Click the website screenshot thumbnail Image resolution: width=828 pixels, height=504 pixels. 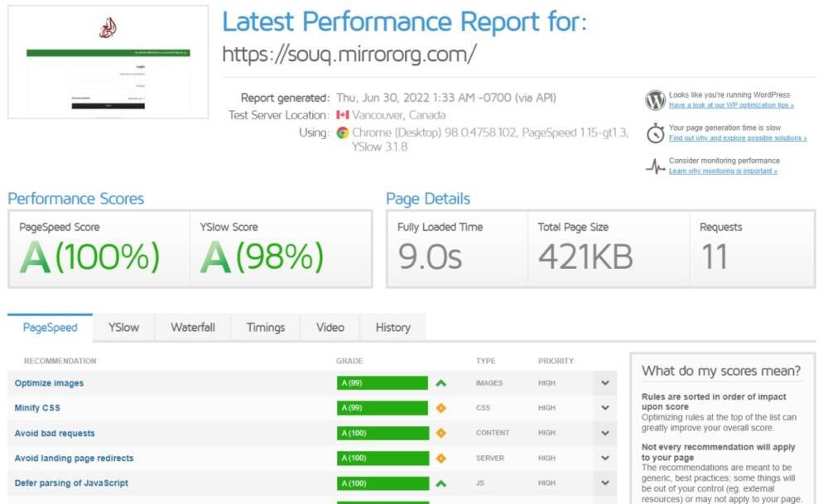[x=108, y=62]
